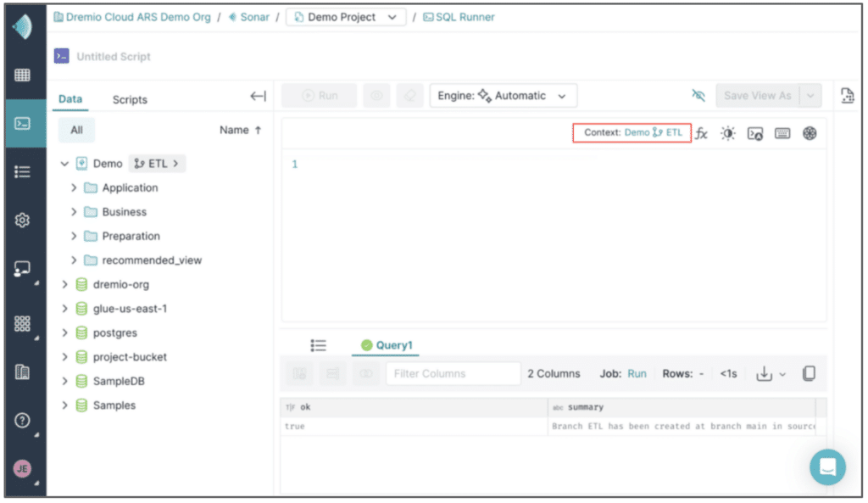Click the Dremio logo in sidebar

coord(22,26)
